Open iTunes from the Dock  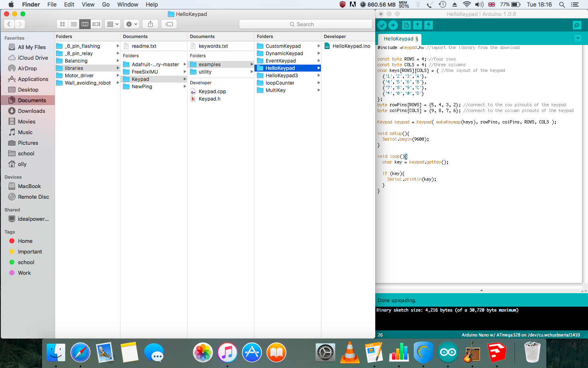pyautogui.click(x=227, y=352)
